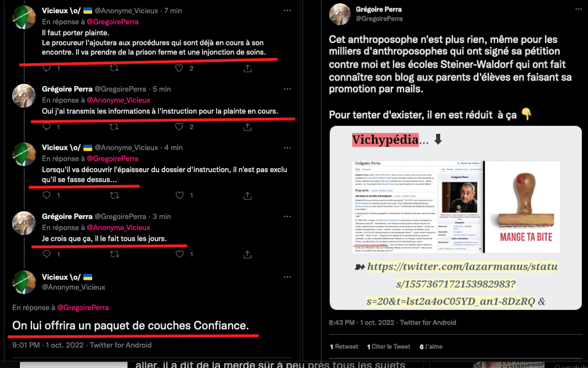This screenshot has height=368, width=588.
Task: Open more options on the 7 min tweet
Action: tap(287, 10)
